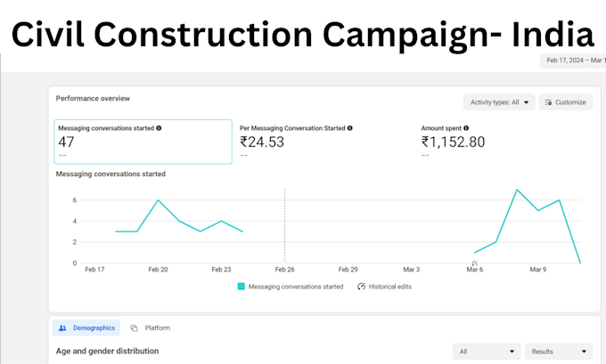Screen dimensions: 606x364
Task: Click info icon beside Messaging conversations started
Action: pos(159,128)
